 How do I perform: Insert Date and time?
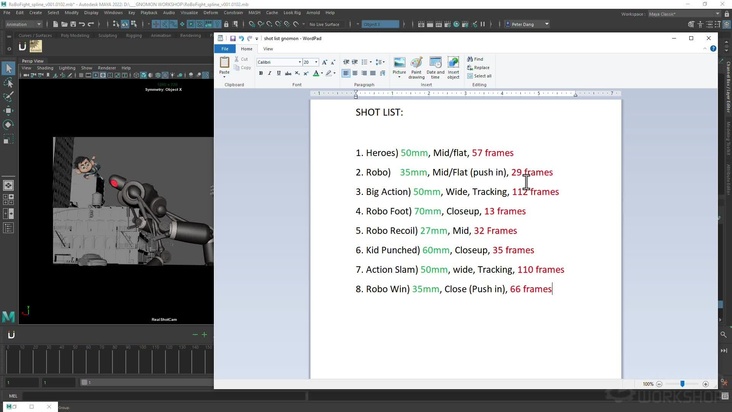click(435, 66)
